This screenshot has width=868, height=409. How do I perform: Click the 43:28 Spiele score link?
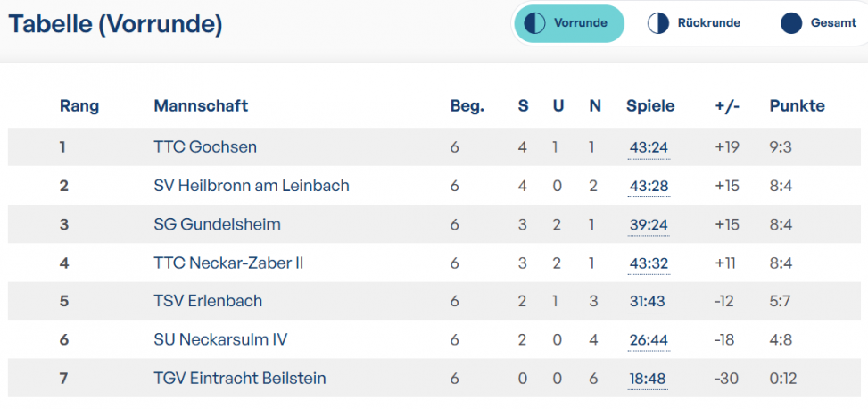pos(649,187)
